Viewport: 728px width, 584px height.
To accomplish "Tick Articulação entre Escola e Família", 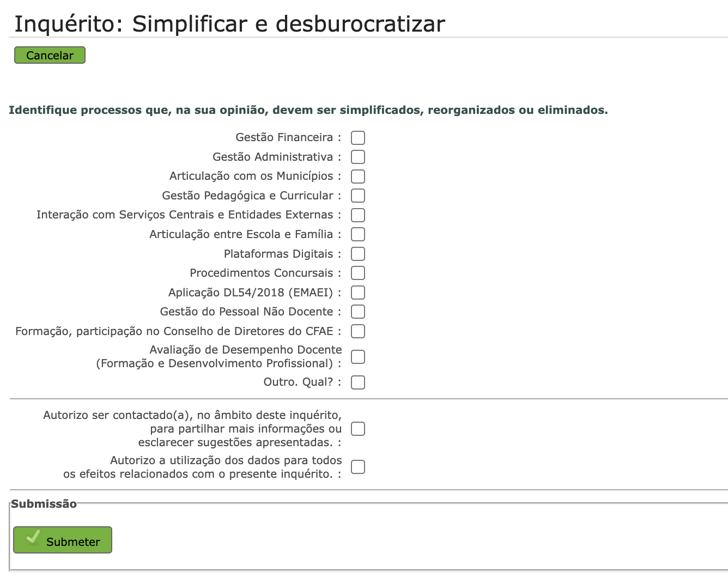I will coord(358,234).
